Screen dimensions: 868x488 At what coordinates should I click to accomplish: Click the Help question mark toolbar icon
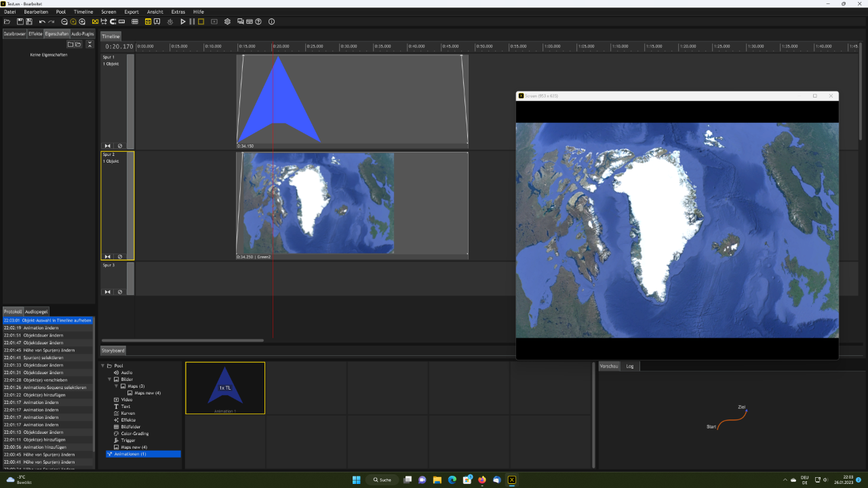(258, 21)
